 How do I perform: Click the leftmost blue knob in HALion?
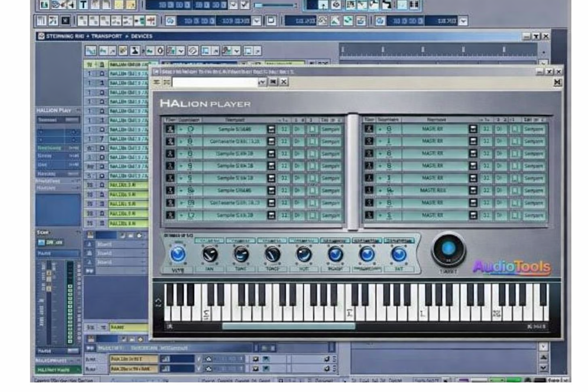click(x=178, y=255)
